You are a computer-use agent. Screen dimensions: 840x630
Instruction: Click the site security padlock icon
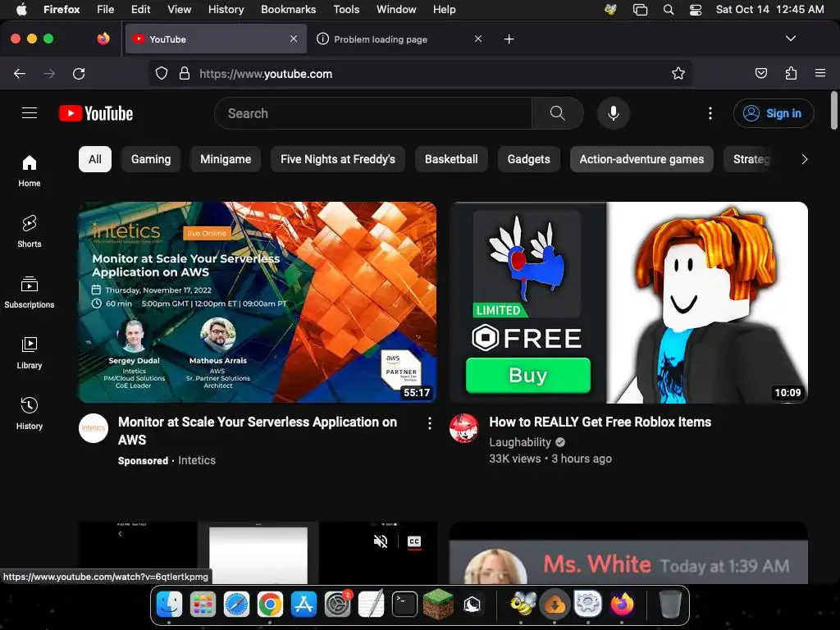click(185, 73)
